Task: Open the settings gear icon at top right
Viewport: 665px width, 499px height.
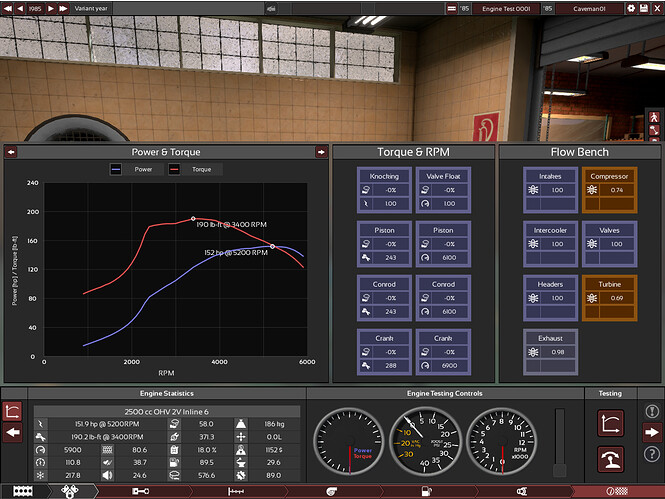Action: coord(631,8)
